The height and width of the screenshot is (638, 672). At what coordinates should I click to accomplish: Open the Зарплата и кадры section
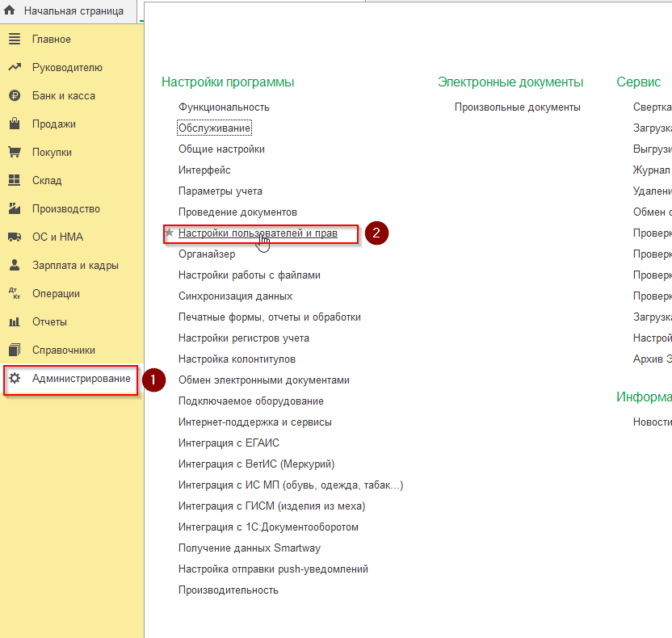pyautogui.click(x=75, y=266)
